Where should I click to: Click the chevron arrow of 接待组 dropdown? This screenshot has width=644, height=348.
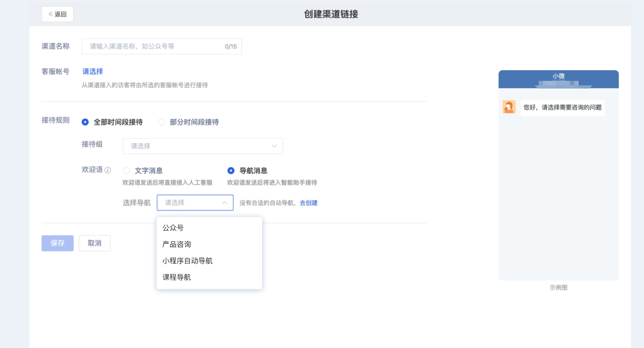pyautogui.click(x=274, y=146)
